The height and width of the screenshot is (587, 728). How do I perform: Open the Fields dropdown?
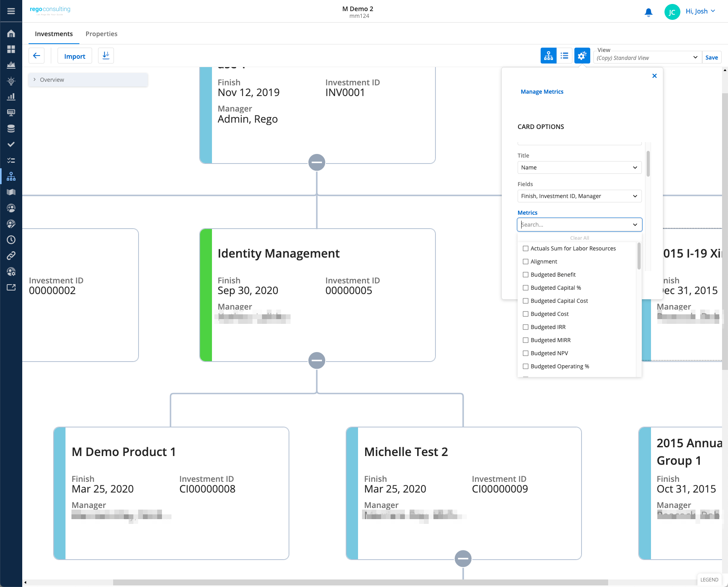point(580,196)
